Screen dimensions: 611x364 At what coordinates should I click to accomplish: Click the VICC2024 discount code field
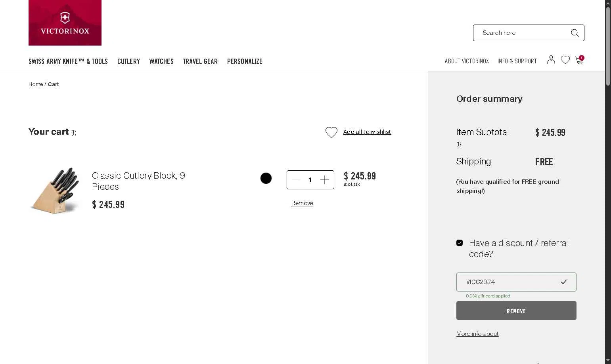[516, 282]
